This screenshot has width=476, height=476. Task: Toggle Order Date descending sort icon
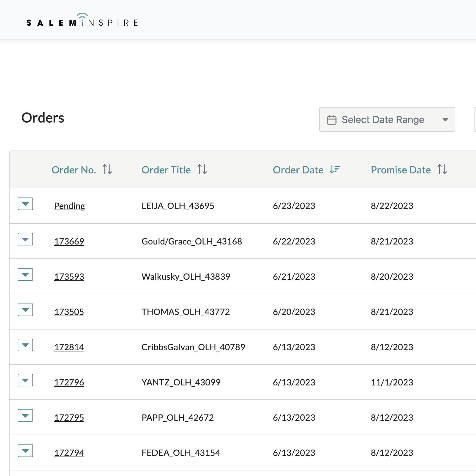[x=335, y=169]
